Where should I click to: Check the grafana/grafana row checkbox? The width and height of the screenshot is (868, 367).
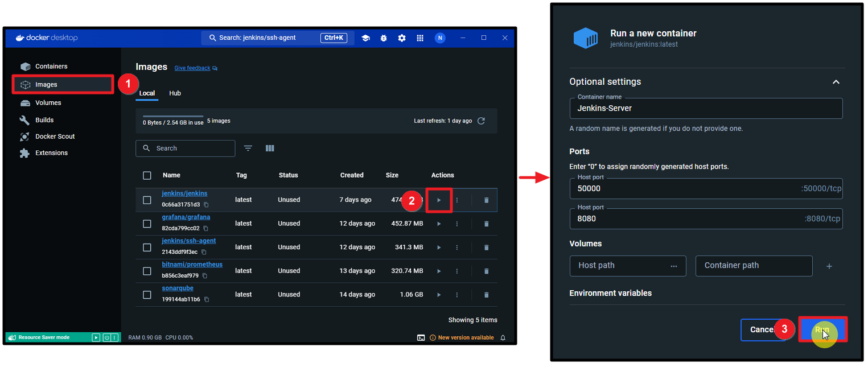click(x=147, y=224)
